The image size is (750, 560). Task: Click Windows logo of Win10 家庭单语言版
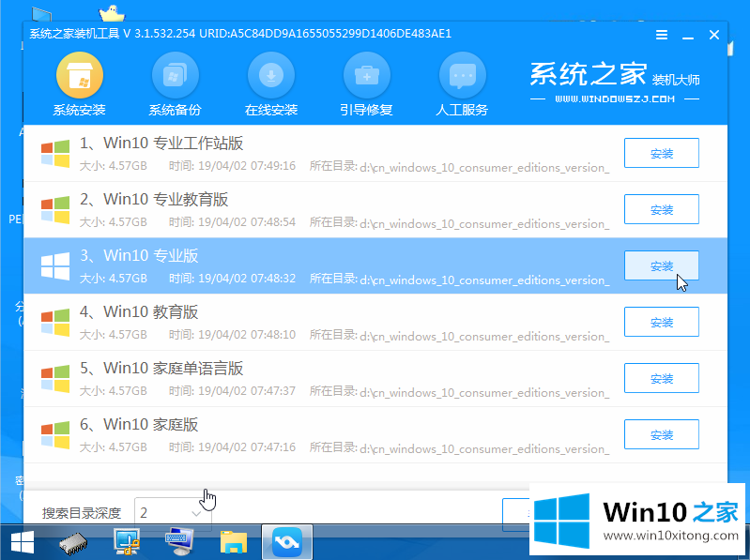coord(55,379)
